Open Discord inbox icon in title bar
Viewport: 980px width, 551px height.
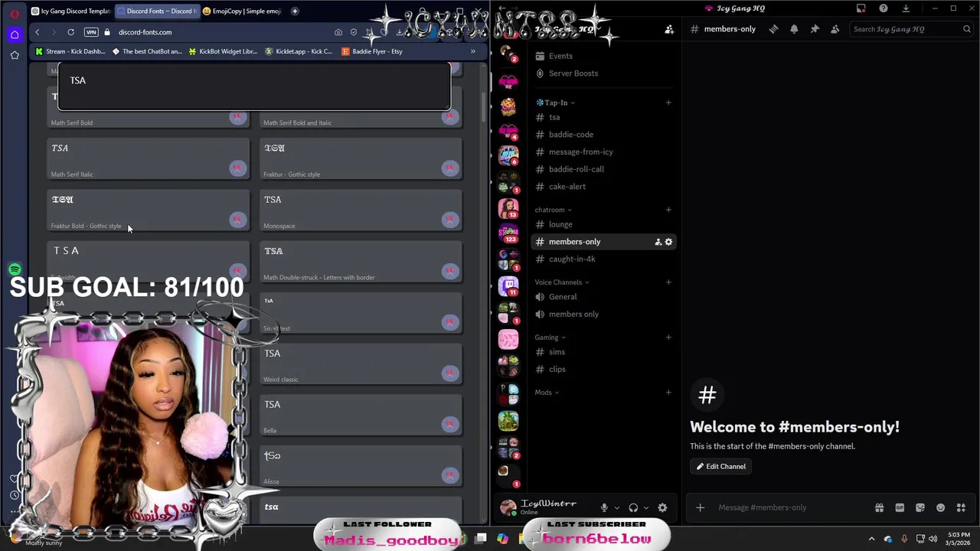861,8
